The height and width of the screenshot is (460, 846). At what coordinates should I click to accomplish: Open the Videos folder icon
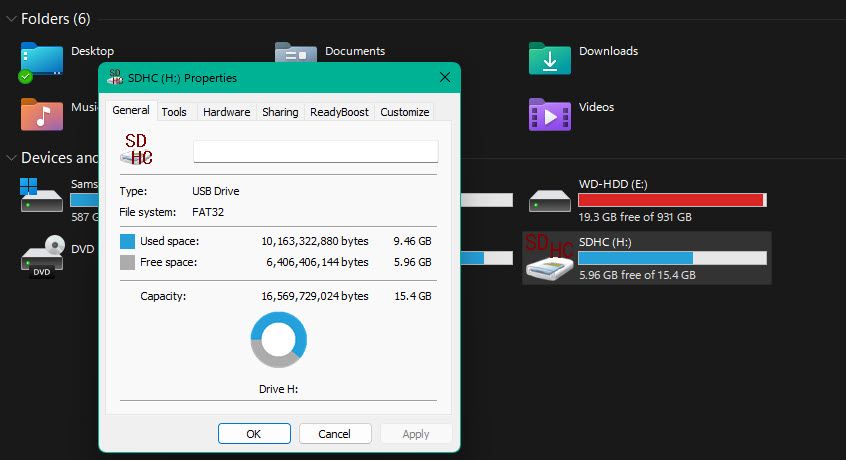tap(550, 114)
